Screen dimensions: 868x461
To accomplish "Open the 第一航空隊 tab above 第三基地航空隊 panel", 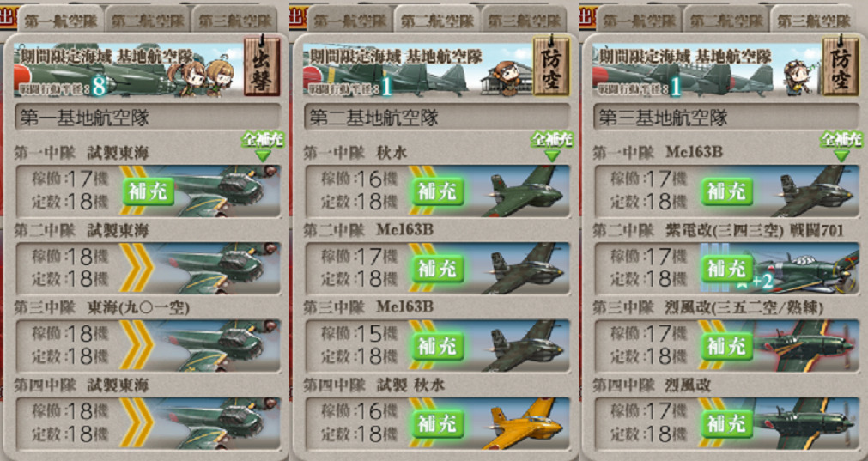I will tap(640, 21).
